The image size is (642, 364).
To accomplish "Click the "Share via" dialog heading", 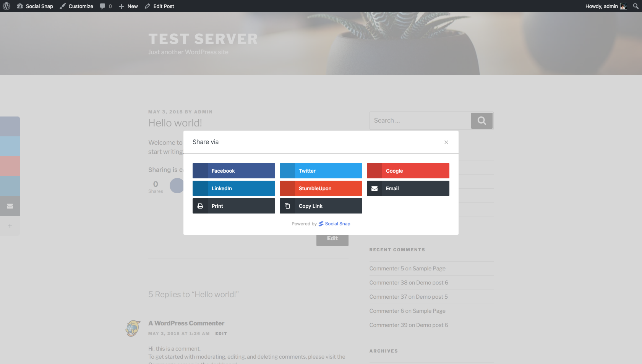I will tap(206, 142).
